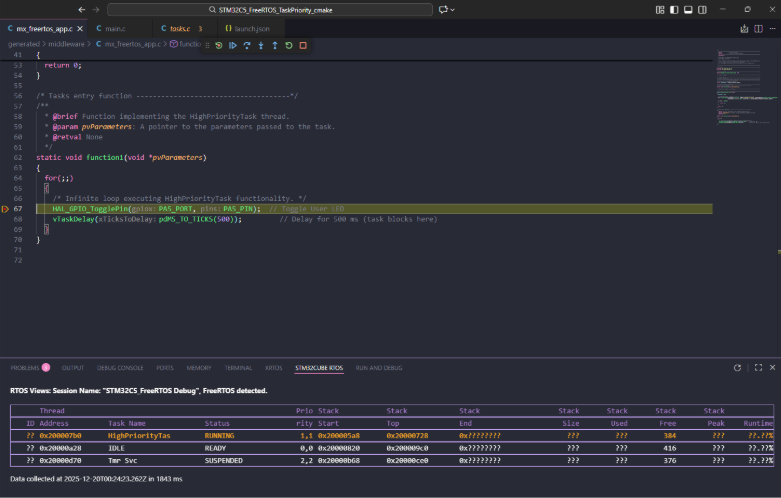Toggle the secondary side bar
Image resolution: width=781 pixels, height=498 pixels.
coord(701,9)
